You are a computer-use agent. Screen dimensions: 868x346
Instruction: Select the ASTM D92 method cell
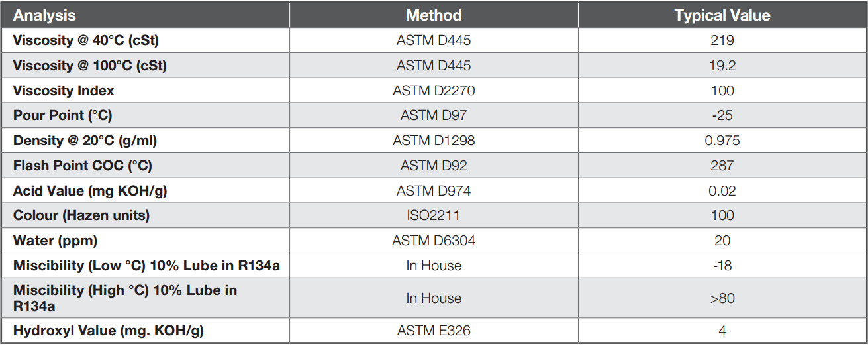click(x=434, y=166)
